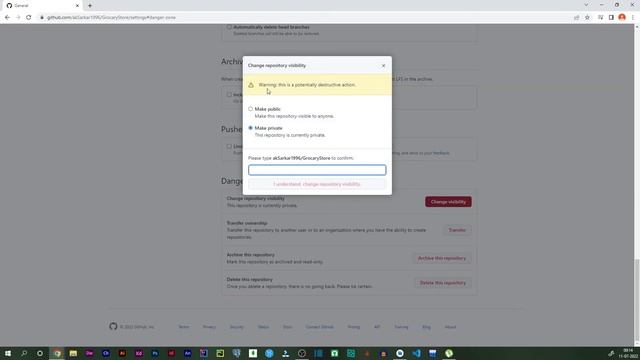Open Adobe Photoshop from taskbar
Screen dimensions: 640x360
point(155,353)
